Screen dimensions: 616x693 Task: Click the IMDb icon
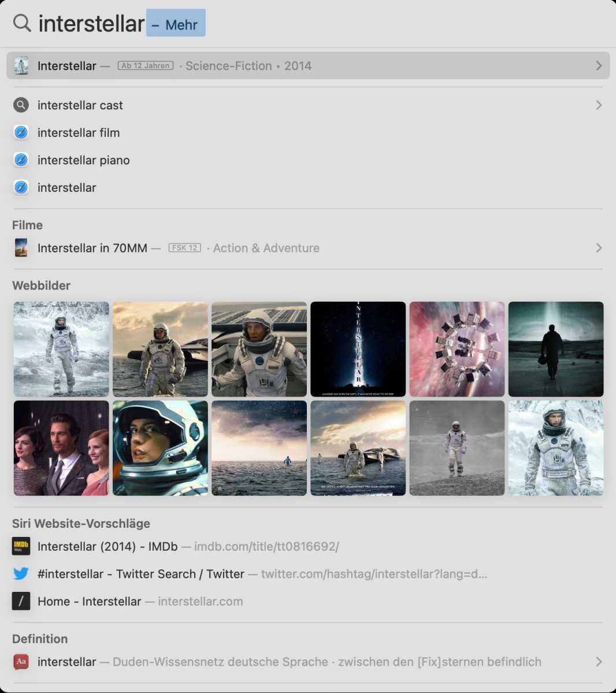(x=21, y=546)
